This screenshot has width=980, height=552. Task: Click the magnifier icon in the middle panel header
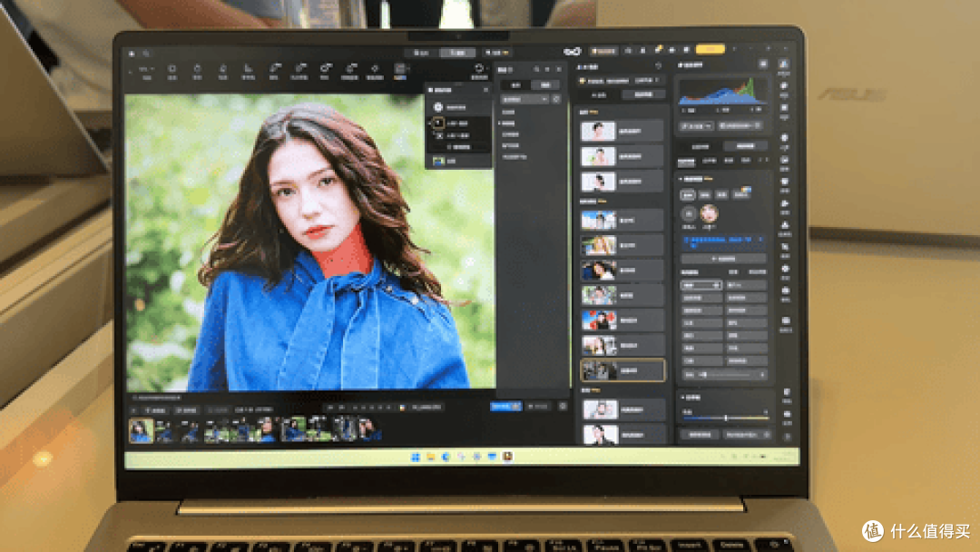536,69
